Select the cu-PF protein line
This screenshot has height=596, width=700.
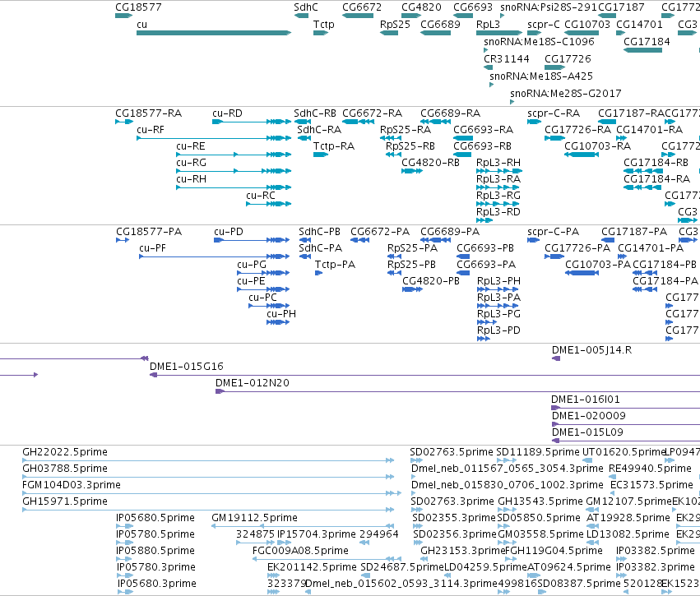pyautogui.click(x=215, y=256)
